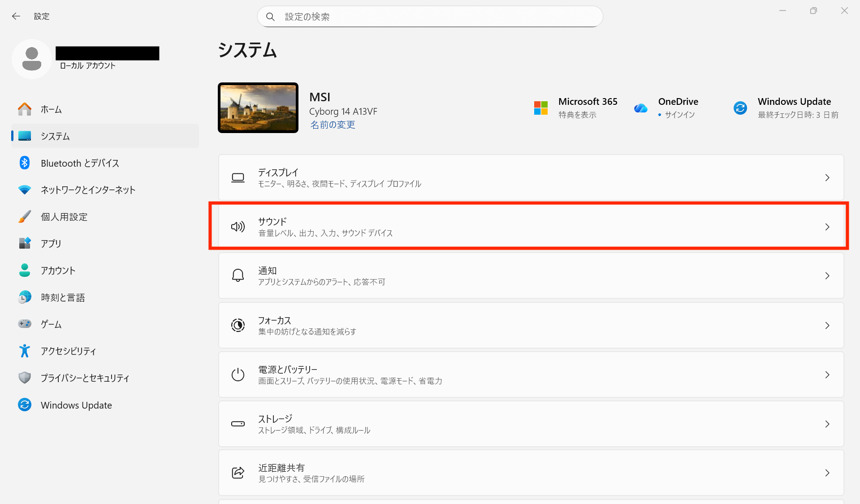The height and width of the screenshot is (504, 860).
Task: Open the 電源とバッテリー chevron
Action: [x=827, y=375]
